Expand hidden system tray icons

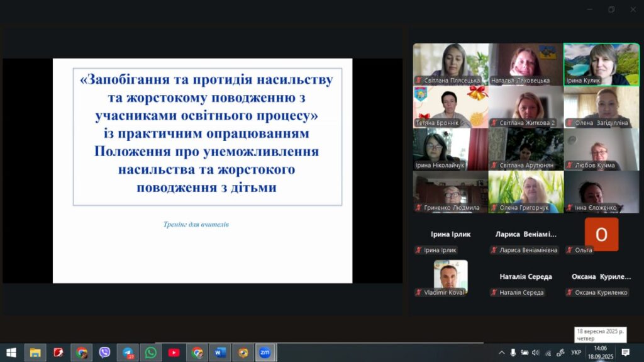point(501,353)
